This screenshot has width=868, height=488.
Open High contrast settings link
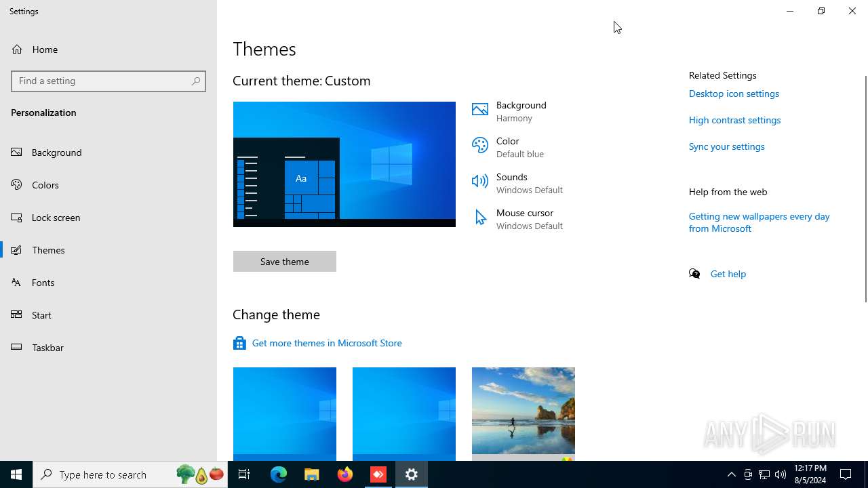(x=734, y=120)
